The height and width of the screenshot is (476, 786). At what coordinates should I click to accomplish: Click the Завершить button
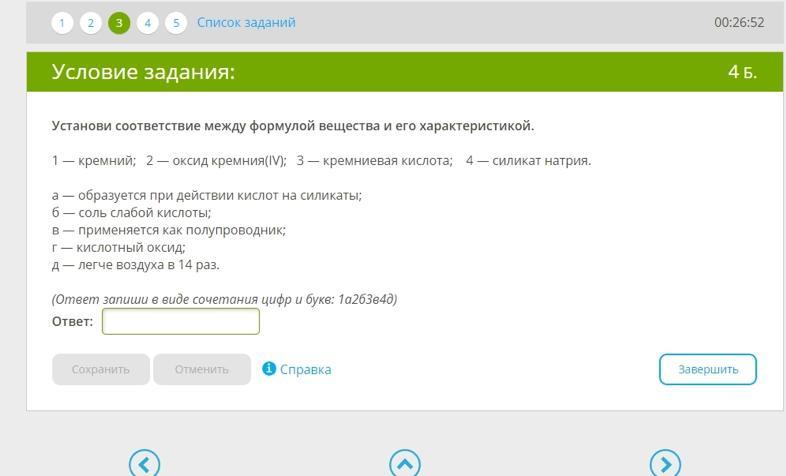[x=707, y=369]
